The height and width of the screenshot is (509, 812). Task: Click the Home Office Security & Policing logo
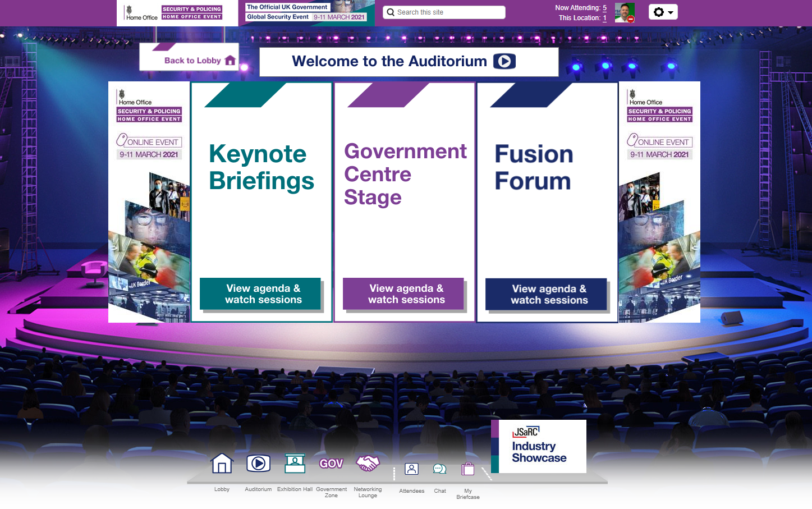click(x=174, y=13)
